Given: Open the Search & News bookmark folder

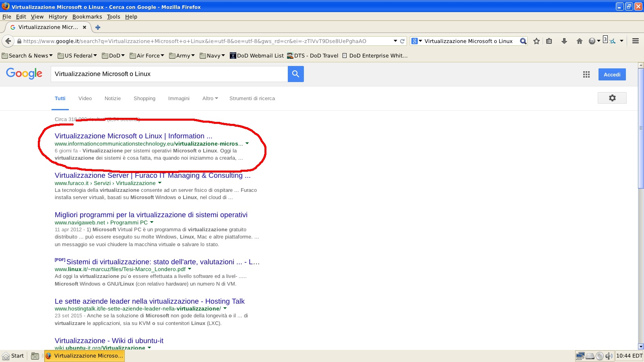Looking at the screenshot, I should [x=27, y=56].
